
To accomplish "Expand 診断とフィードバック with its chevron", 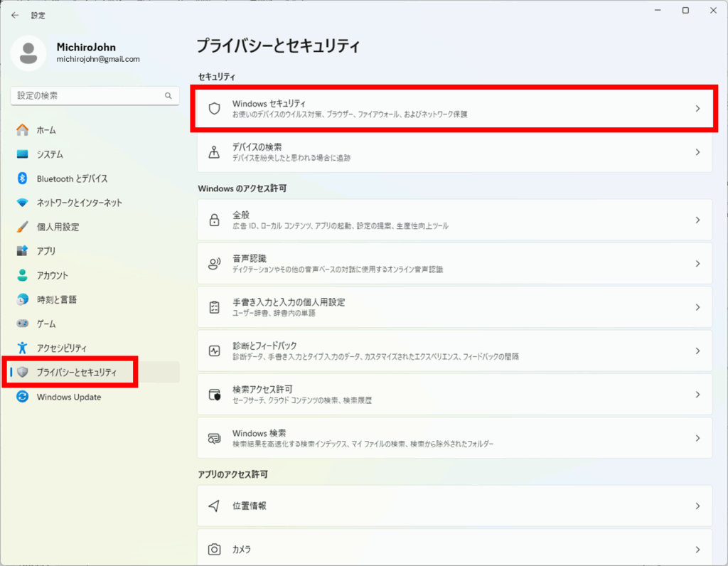I will pyautogui.click(x=697, y=351).
